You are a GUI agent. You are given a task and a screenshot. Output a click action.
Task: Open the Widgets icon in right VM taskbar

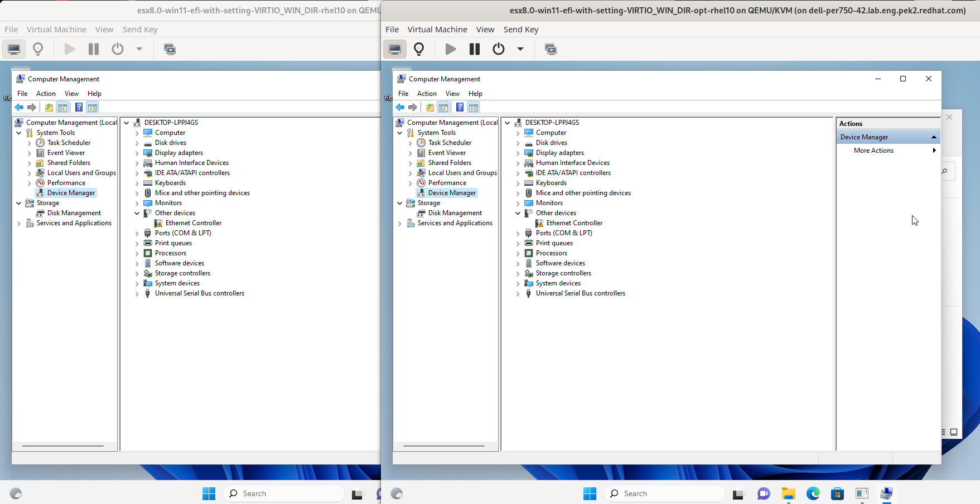(x=397, y=493)
